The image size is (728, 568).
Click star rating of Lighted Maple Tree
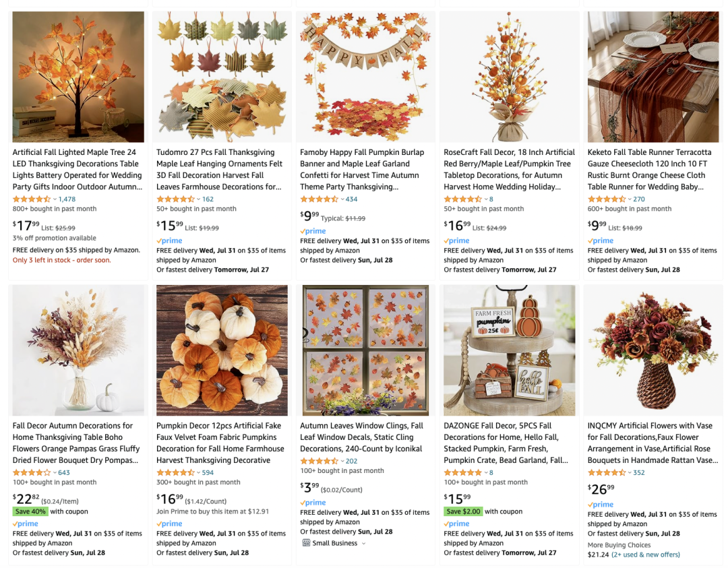point(32,199)
